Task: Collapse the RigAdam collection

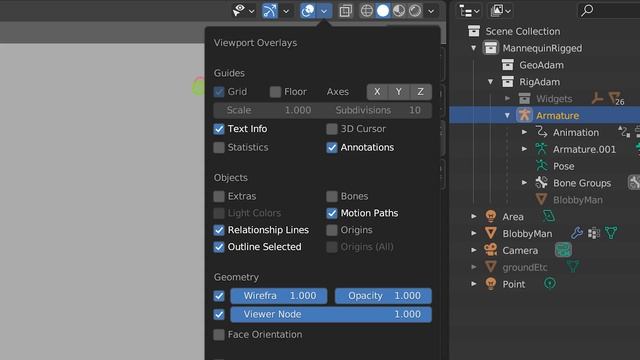Action: (x=491, y=82)
